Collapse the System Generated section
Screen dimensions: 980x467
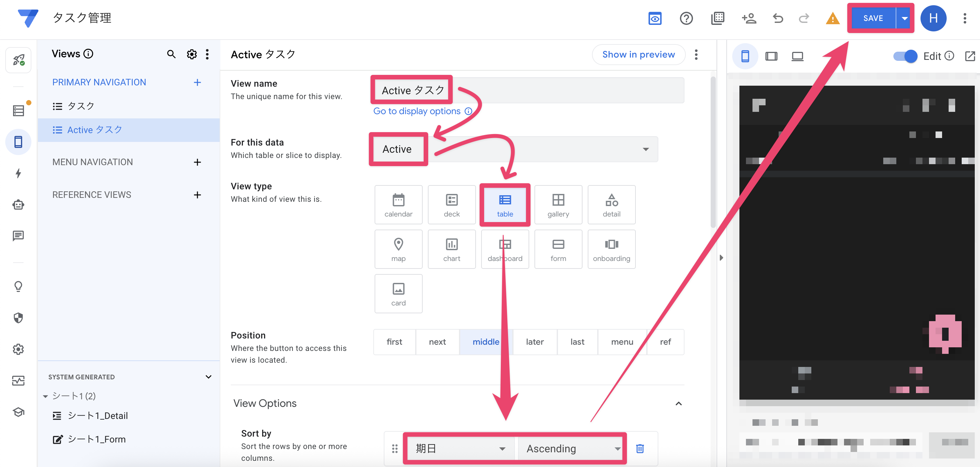pyautogui.click(x=209, y=377)
